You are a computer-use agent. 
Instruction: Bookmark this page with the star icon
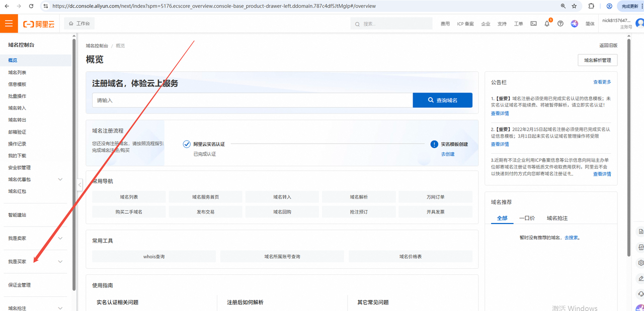point(575,6)
